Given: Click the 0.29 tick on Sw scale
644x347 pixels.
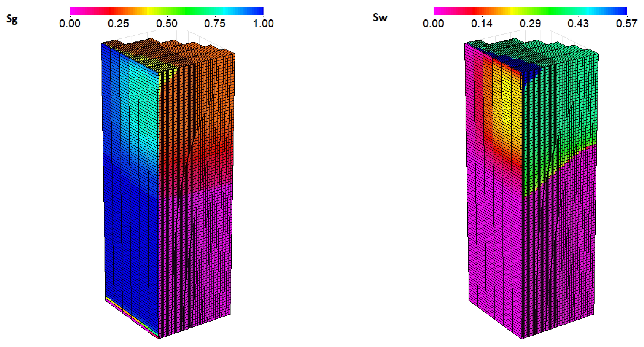Looking at the screenshot, I should point(530,23).
